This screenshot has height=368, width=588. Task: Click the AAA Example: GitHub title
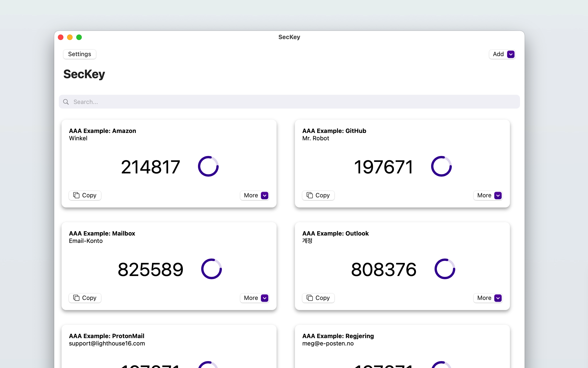tap(334, 131)
